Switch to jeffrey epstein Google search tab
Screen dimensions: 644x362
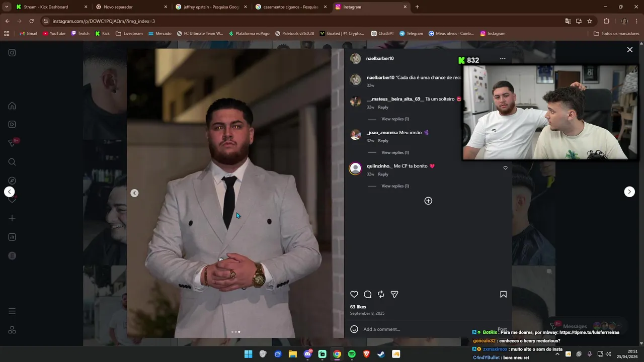211,7
